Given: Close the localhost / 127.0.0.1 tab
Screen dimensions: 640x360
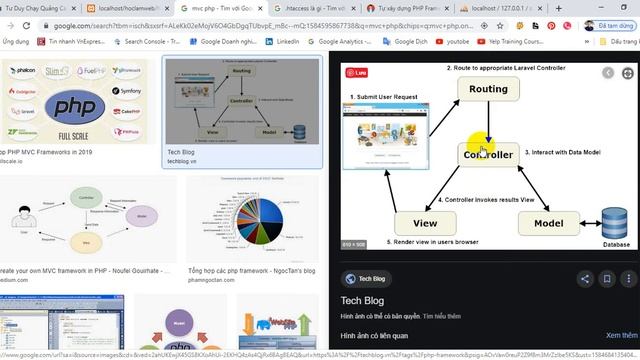Looking at the screenshot, I should pos(540,8).
